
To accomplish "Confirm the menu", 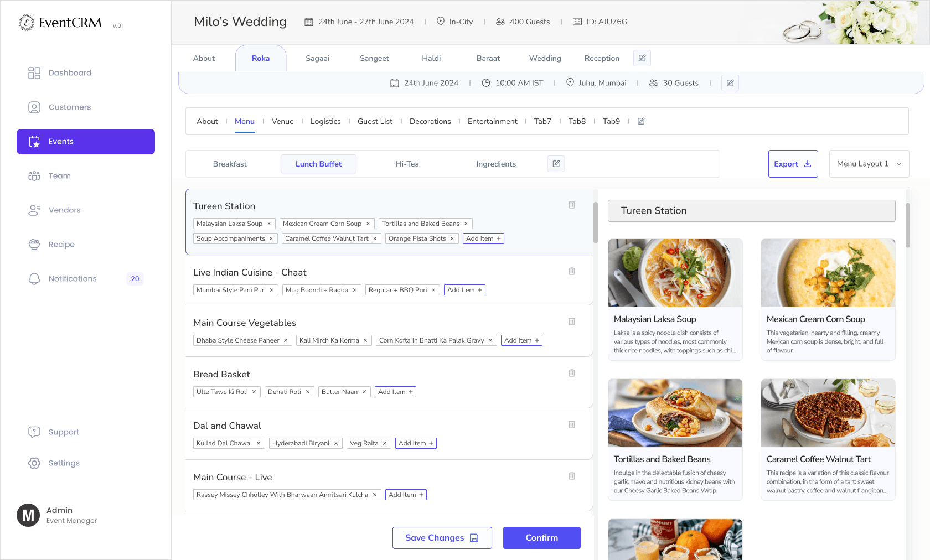I will pos(542,538).
